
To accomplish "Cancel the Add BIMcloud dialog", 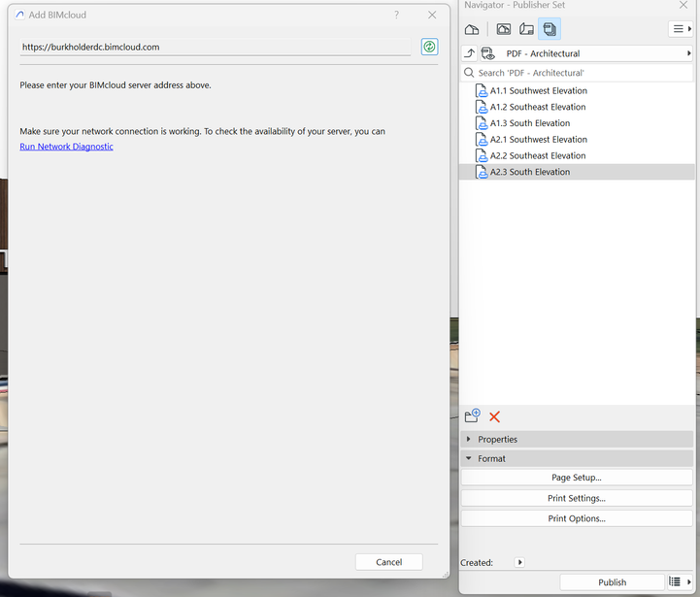I will coord(389,562).
